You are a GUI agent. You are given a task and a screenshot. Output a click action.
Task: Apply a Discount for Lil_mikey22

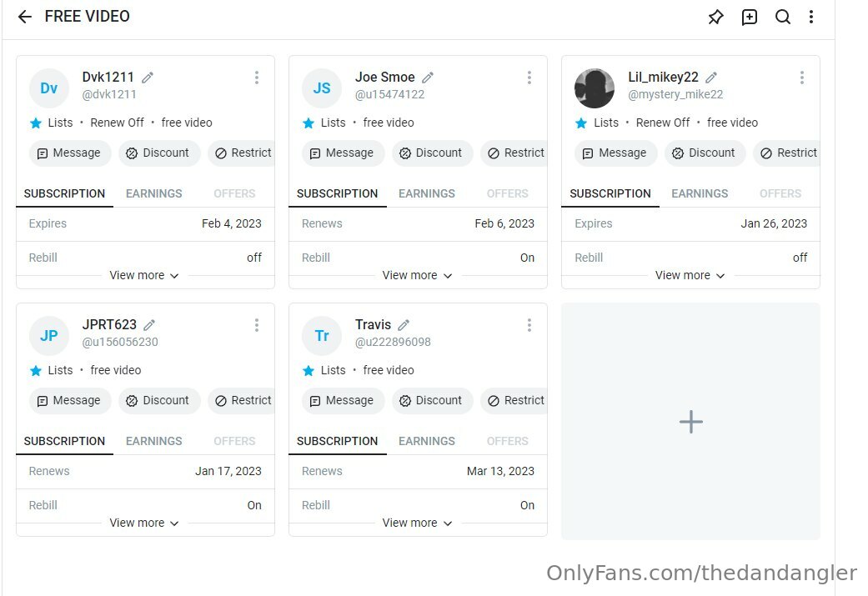click(x=705, y=153)
